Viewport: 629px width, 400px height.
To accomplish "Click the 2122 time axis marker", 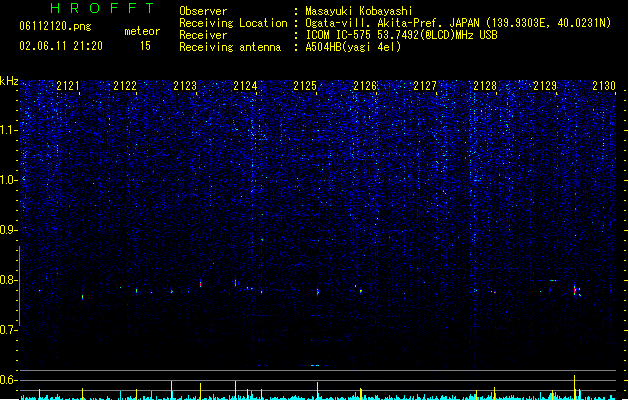I will (125, 86).
